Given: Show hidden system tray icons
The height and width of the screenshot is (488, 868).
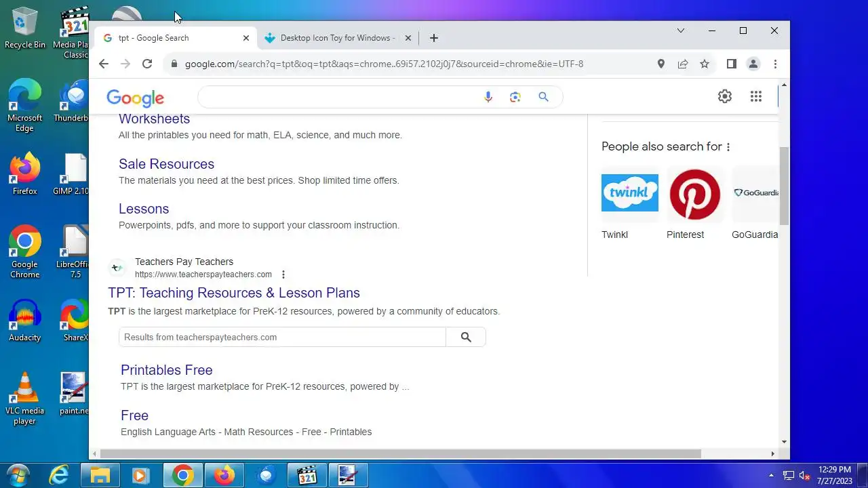Looking at the screenshot, I should (x=771, y=476).
